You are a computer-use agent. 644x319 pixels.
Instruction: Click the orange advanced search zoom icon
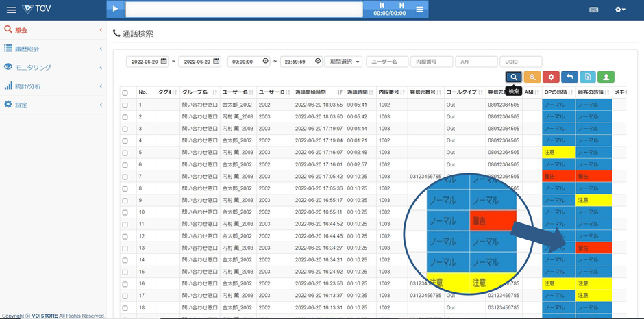532,77
